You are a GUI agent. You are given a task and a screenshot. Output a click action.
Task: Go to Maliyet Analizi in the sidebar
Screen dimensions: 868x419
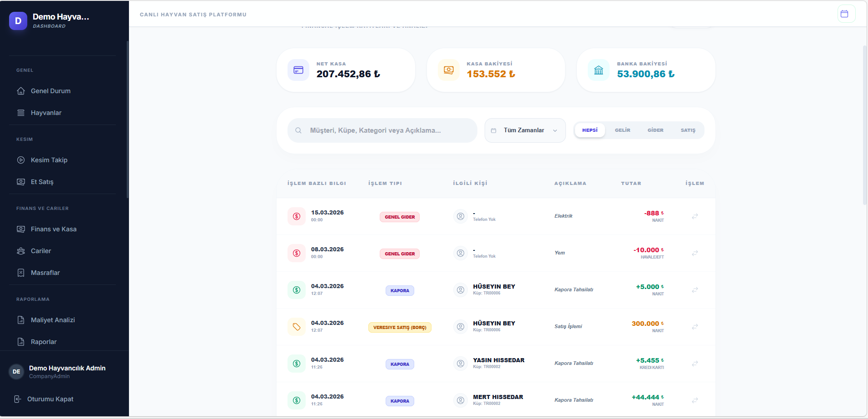(x=53, y=320)
